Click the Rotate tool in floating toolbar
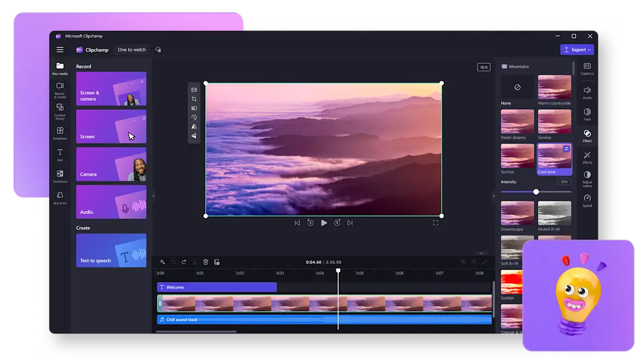This screenshot has width=643, height=364. [x=194, y=117]
